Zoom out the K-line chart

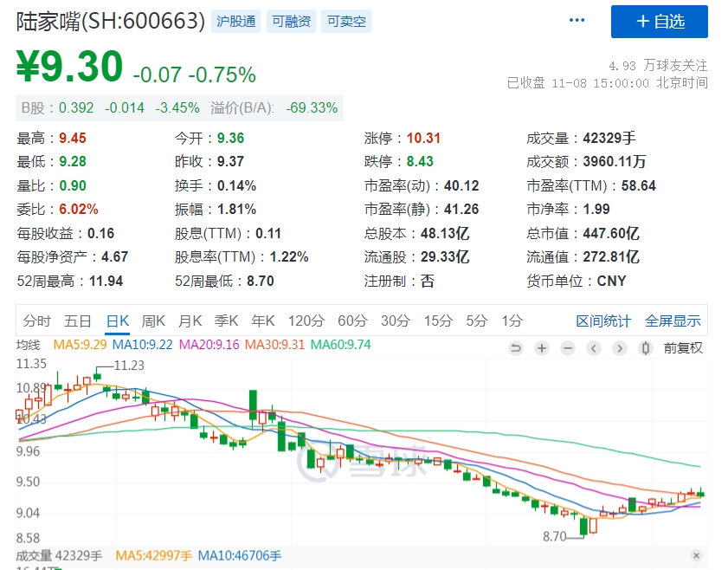pyautogui.click(x=568, y=348)
